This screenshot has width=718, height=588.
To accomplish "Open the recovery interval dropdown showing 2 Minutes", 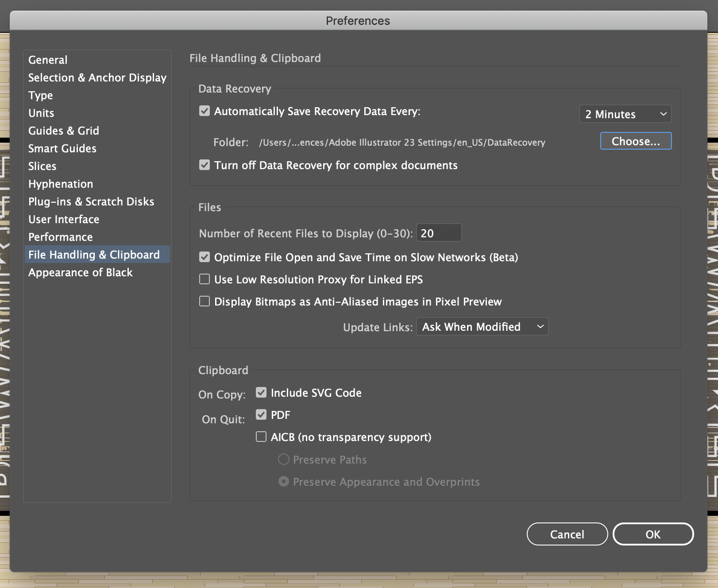I will (625, 114).
